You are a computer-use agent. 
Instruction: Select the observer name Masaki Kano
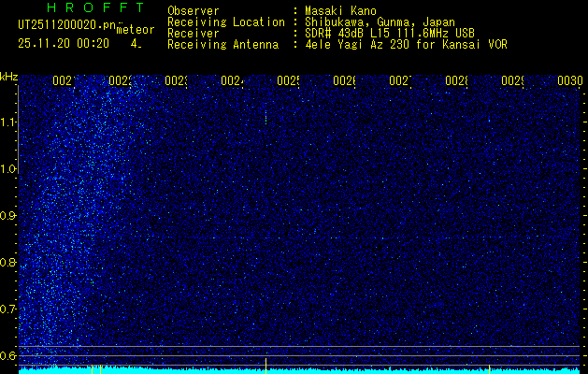[x=340, y=11]
